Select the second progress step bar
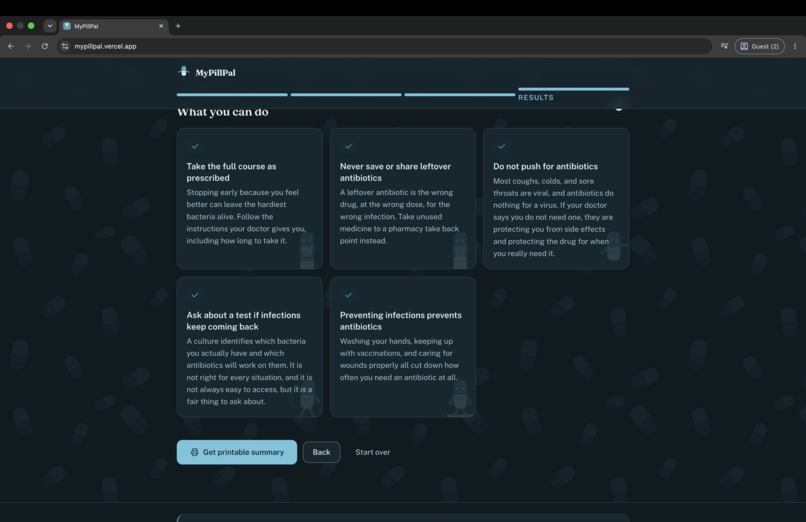 pyautogui.click(x=346, y=95)
